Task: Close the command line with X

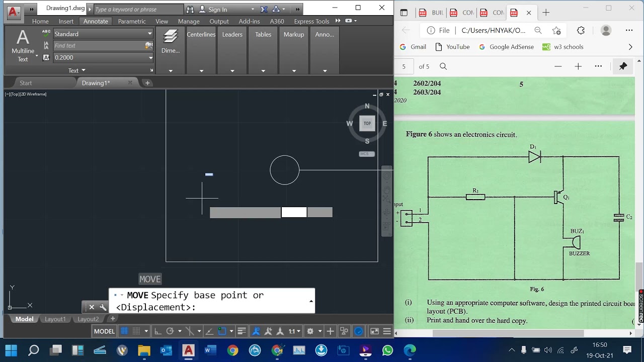Action: (92, 307)
